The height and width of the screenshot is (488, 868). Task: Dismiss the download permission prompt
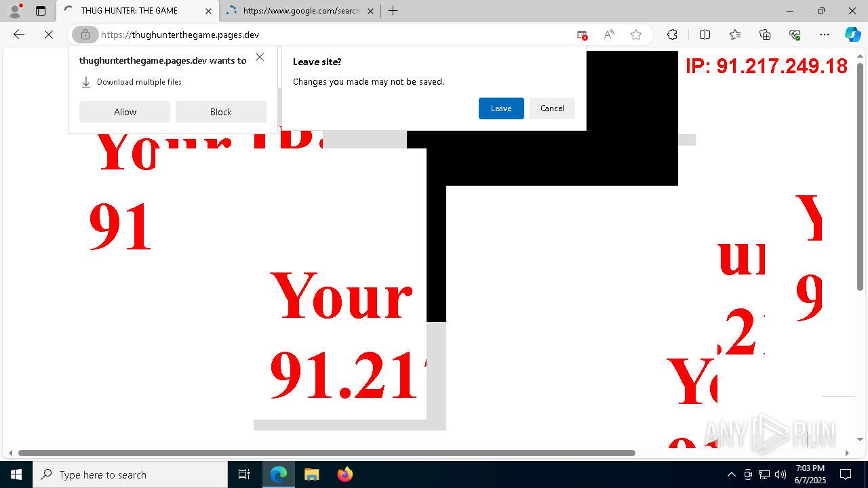click(260, 58)
